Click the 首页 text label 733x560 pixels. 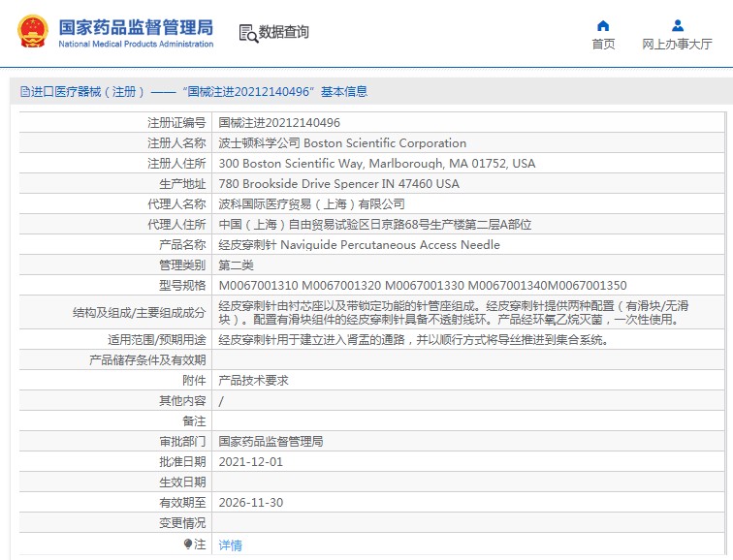[x=603, y=44]
